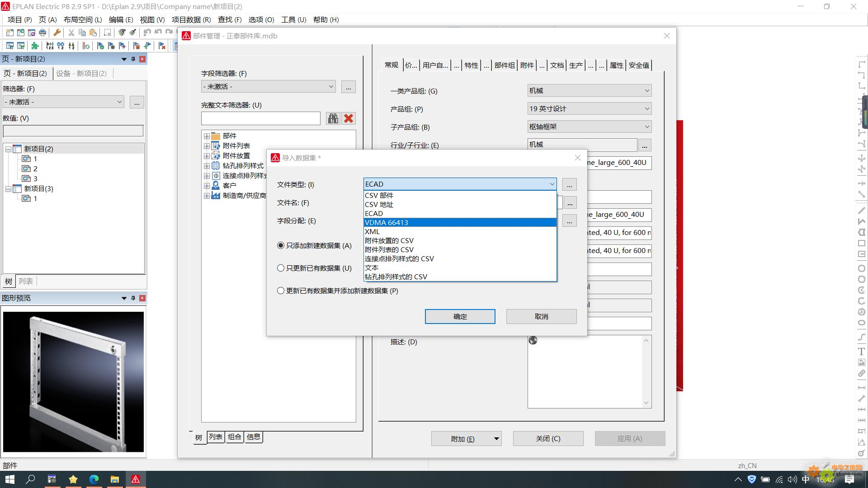The width and height of the screenshot is (868, 488).
Task: Select the rectangle tool in the right toolbar
Action: (861, 243)
